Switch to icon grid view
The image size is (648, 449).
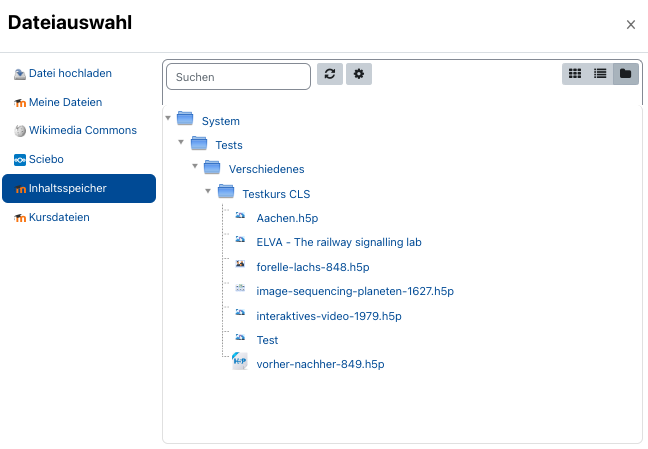575,74
